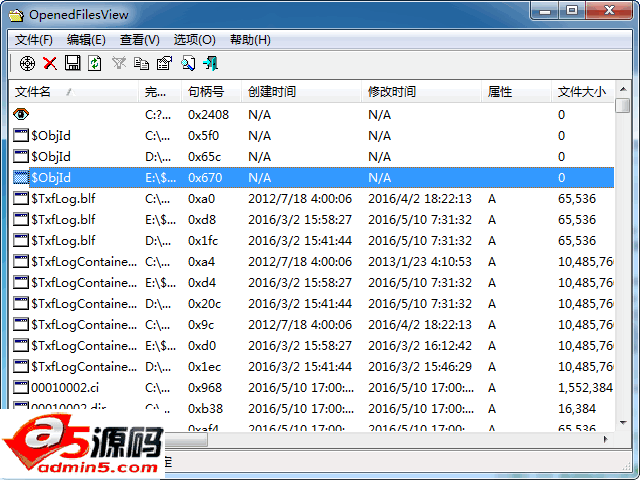Screen dimensions: 640x480
Task: Click file icon of row with handle 0xa4
Action: tap(21, 262)
